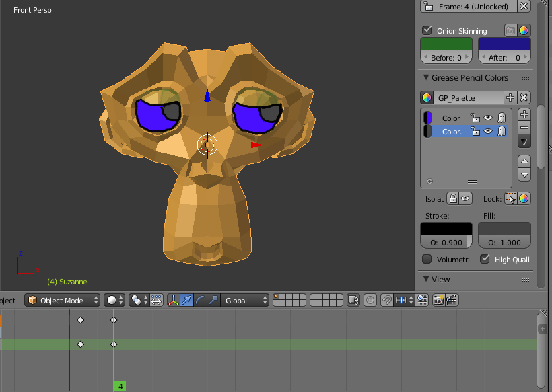Toggle lock camera and layers to scene

[x=353, y=301]
